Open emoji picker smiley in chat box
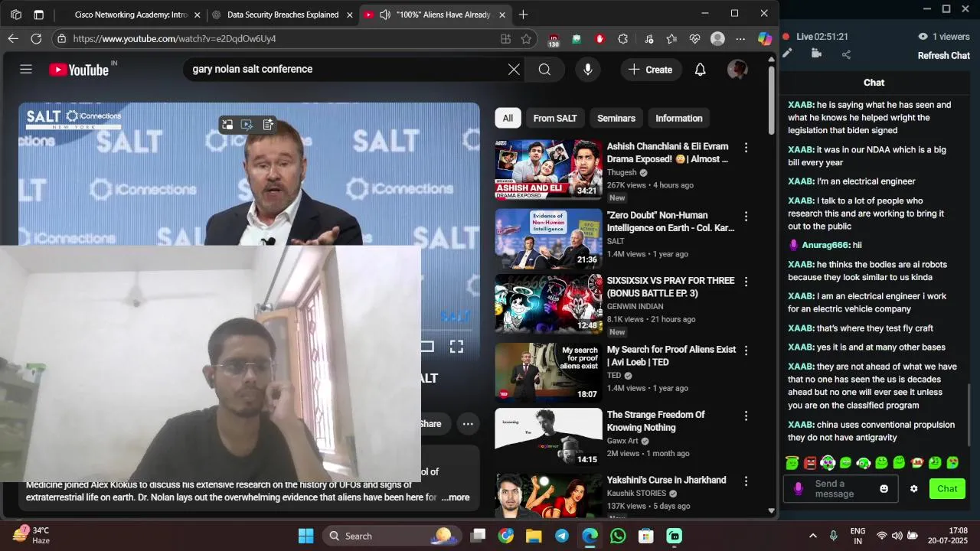 click(x=884, y=489)
